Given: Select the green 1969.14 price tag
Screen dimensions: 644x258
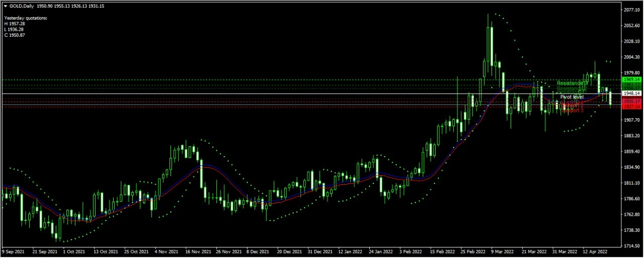Looking at the screenshot, I should [x=631, y=80].
